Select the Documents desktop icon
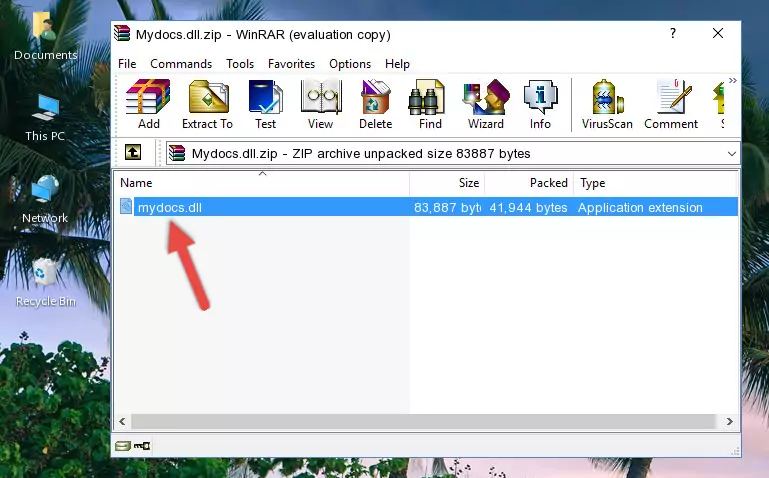769x478 pixels. pos(45,37)
